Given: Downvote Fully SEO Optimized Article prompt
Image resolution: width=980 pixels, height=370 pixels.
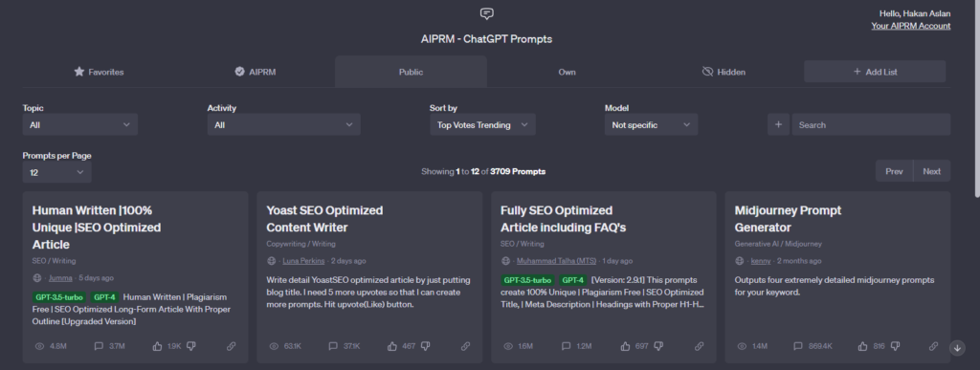Looking at the screenshot, I should 658,346.
